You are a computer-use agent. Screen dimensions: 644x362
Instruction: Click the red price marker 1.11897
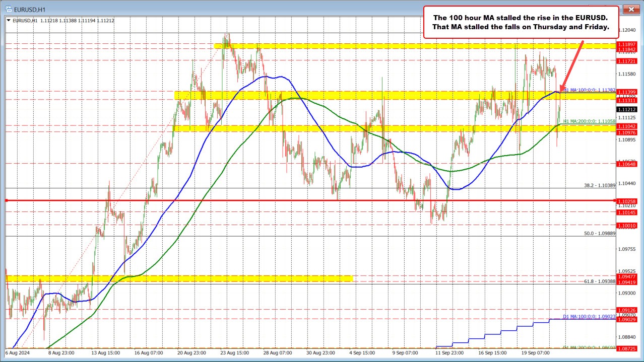627,45
